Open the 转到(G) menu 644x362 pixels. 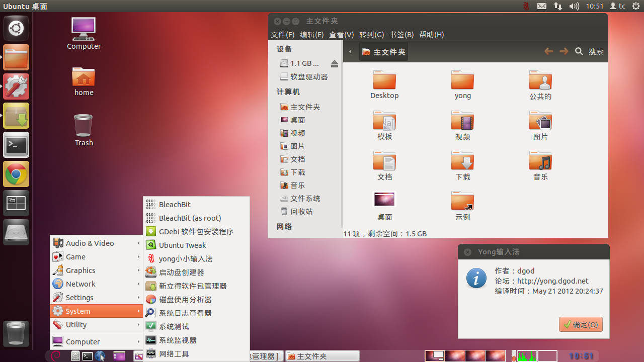372,35
